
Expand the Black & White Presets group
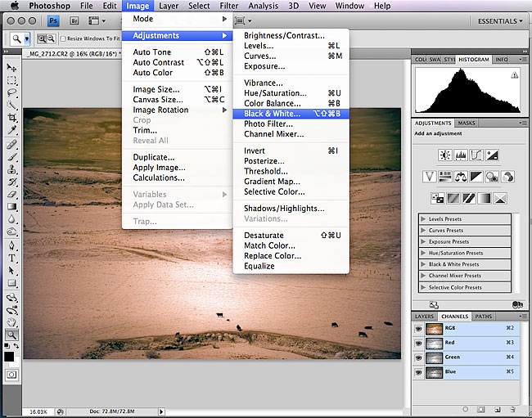click(x=422, y=264)
